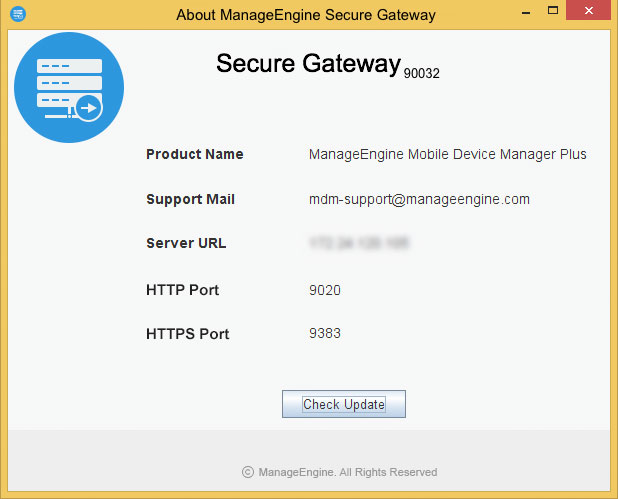The height and width of the screenshot is (499, 618).
Task: Click the HTTP port value 9020
Action: [325, 290]
